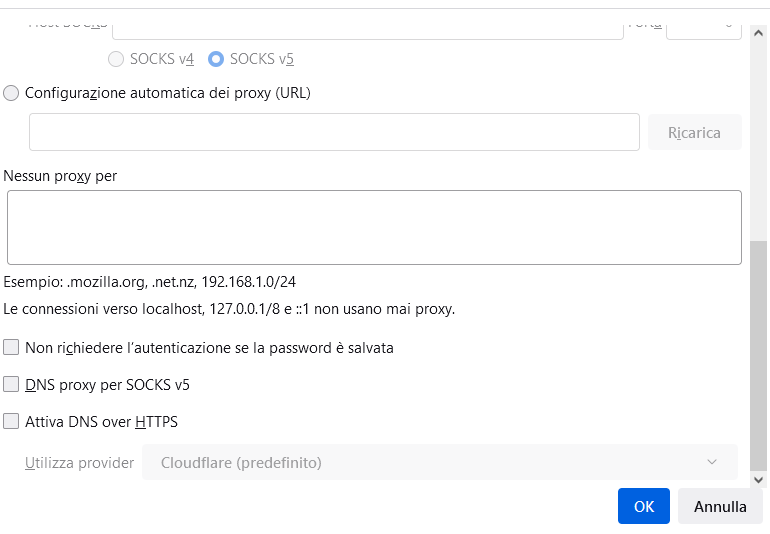The image size is (770, 534).
Task: Click the automatic proxy URL text field
Action: (x=334, y=132)
